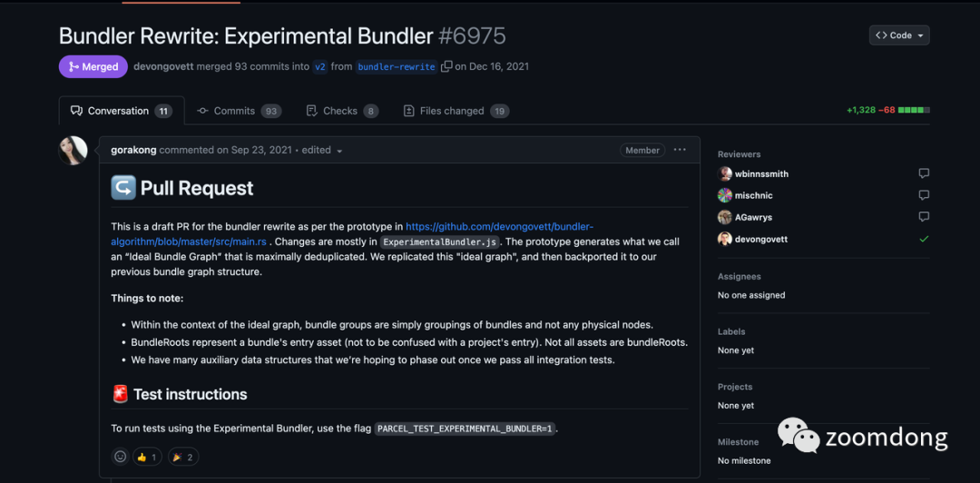Click devongovett's reviewer avatar
This screenshot has height=483, width=980.
point(724,239)
